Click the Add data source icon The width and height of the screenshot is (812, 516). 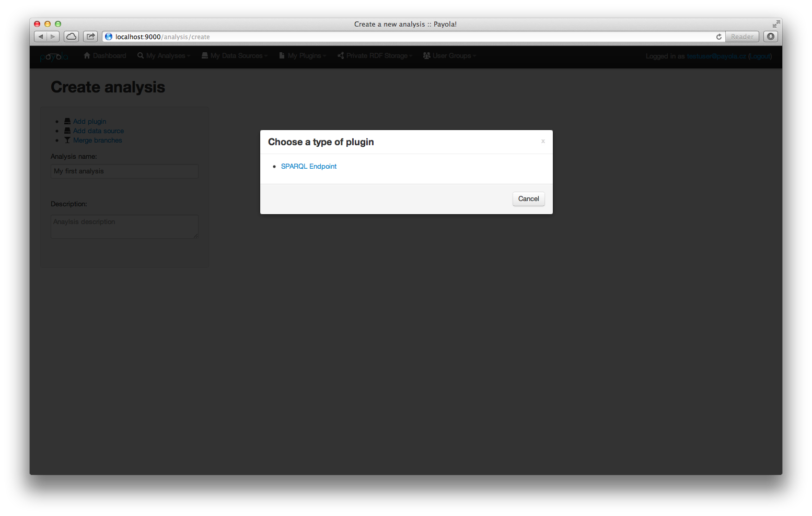[x=67, y=131]
